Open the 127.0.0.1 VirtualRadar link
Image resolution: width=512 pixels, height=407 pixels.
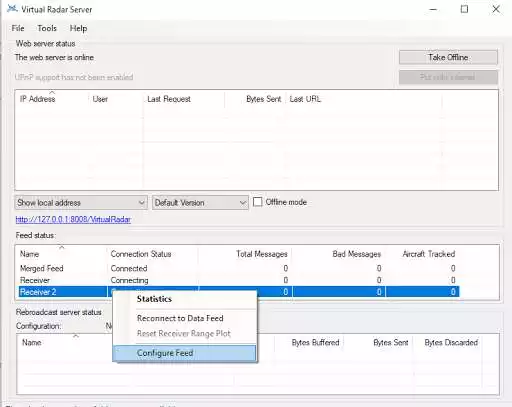pos(73,219)
